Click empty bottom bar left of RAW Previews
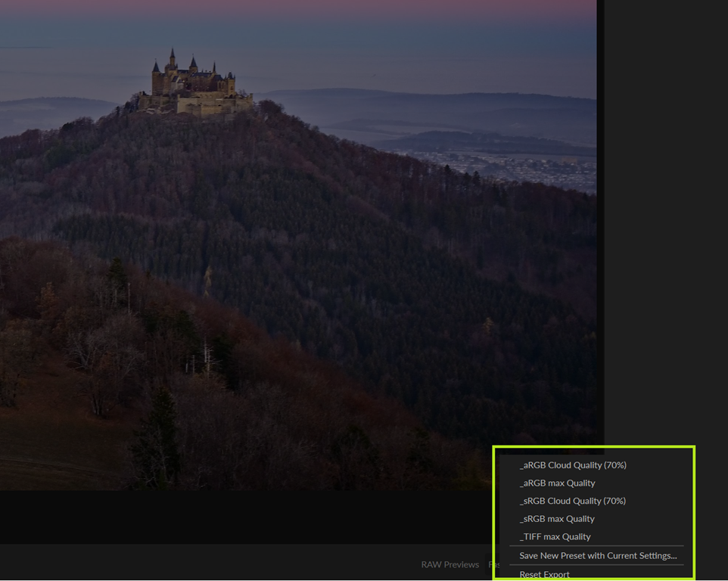The height and width of the screenshot is (581, 728). (189, 564)
